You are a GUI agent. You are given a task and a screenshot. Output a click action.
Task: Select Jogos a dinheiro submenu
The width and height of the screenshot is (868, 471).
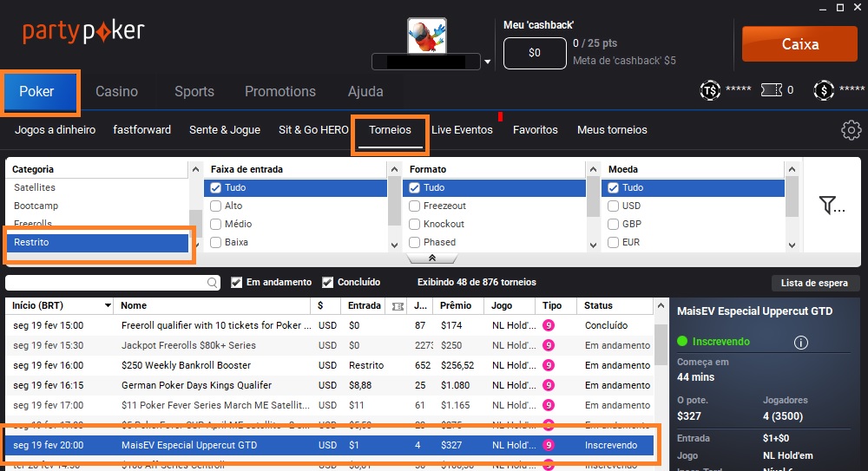(x=55, y=129)
